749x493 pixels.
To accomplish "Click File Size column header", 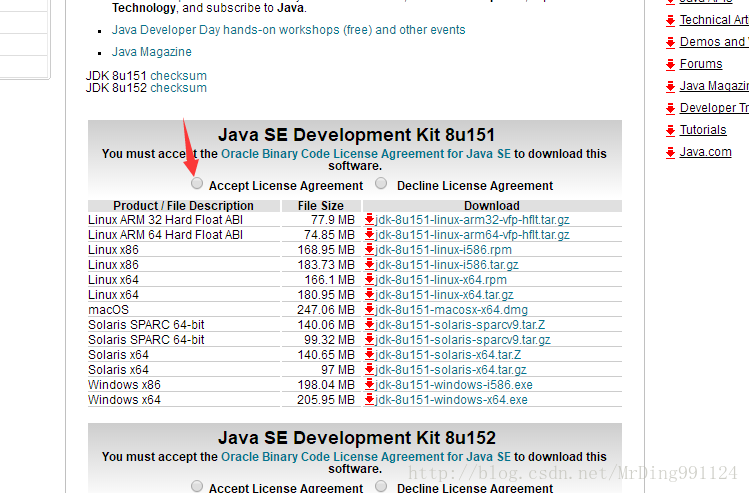I will 321,206.
